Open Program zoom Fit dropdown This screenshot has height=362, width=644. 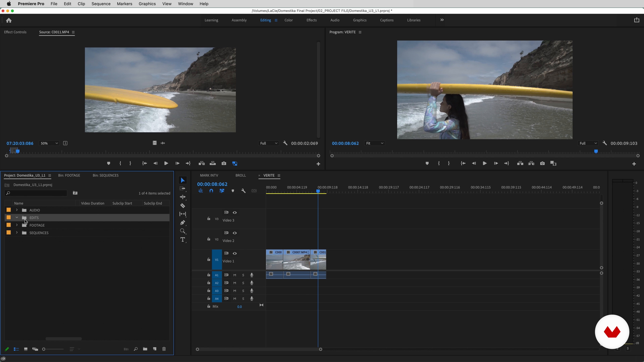pyautogui.click(x=374, y=143)
